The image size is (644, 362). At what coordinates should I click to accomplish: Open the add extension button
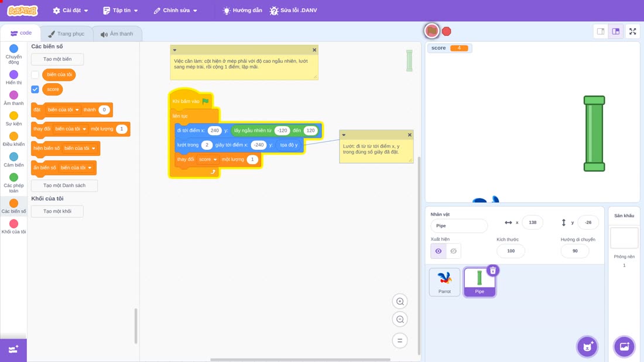click(13, 350)
